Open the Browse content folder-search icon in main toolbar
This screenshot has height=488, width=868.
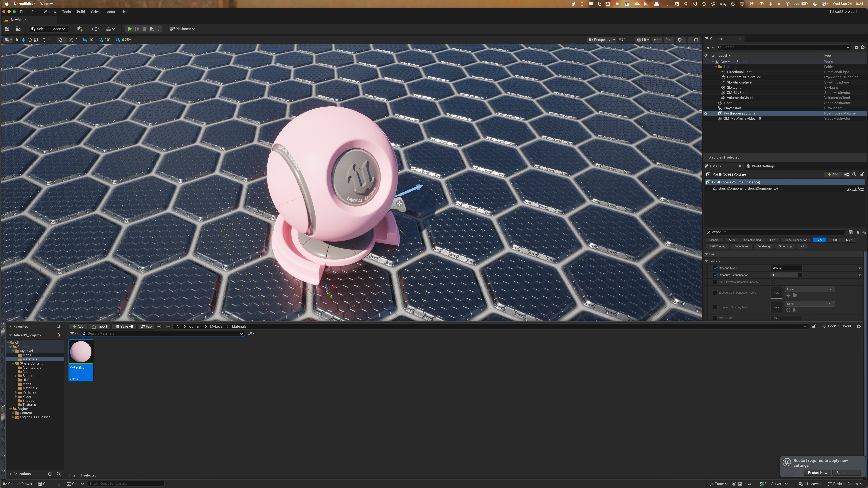(18, 29)
